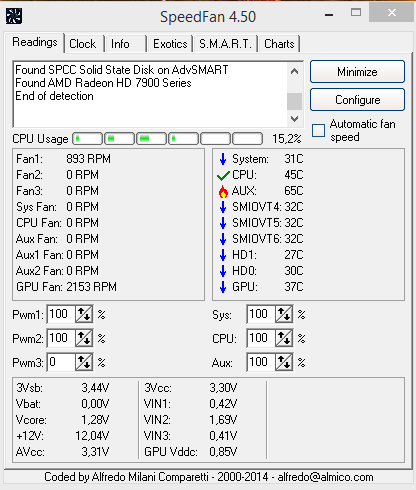Click the alfredo@almico.com email in footer
Viewport: 416px width, 490px height.
coord(325,477)
